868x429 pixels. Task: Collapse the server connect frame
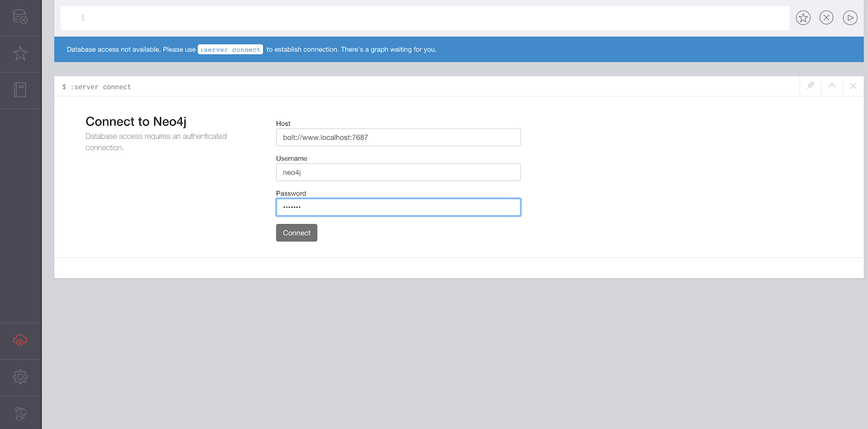832,86
